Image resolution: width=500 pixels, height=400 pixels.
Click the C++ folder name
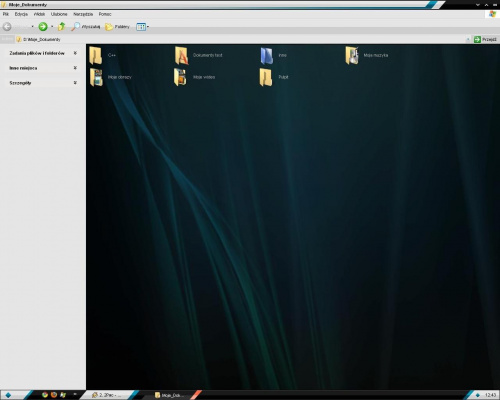coord(112,55)
